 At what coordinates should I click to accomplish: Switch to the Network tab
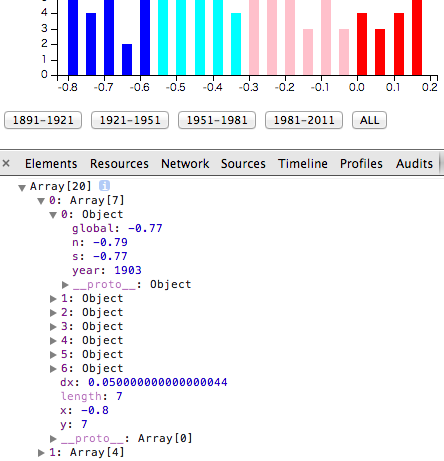pyautogui.click(x=185, y=164)
